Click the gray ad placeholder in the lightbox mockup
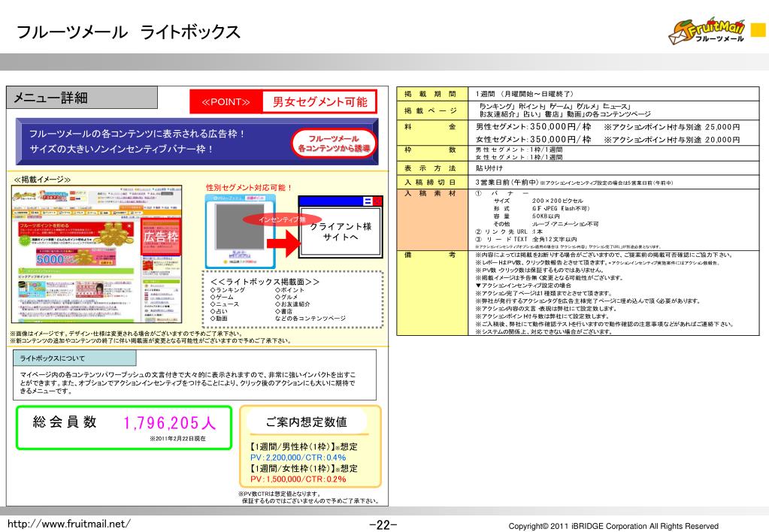The image size is (769, 532). pos(241,227)
